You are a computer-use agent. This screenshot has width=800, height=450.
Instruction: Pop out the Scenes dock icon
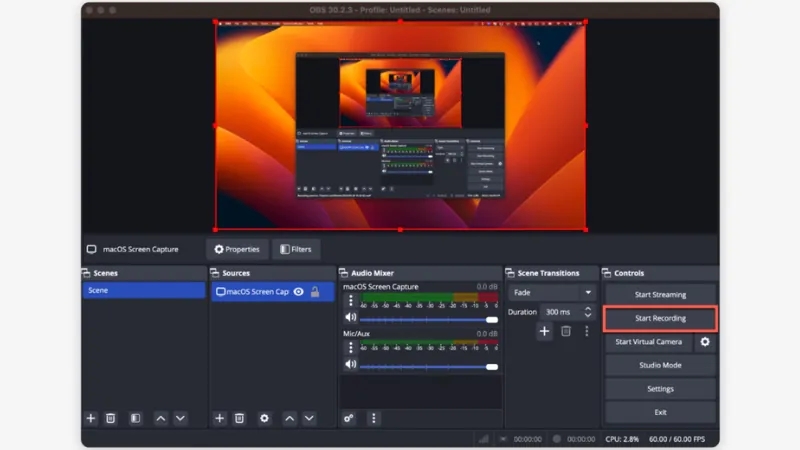(x=86, y=273)
